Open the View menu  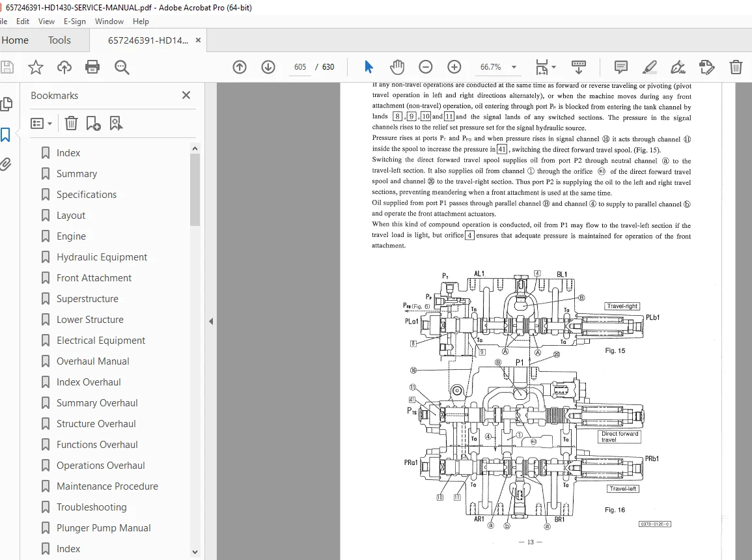[46, 21]
